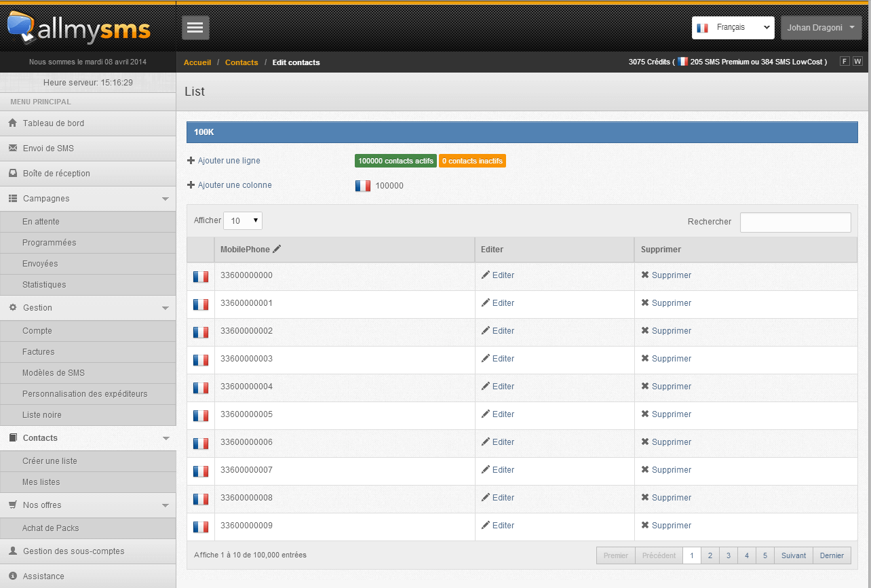Click the Rechercher search field
The width and height of the screenshot is (871, 588).
tap(796, 222)
